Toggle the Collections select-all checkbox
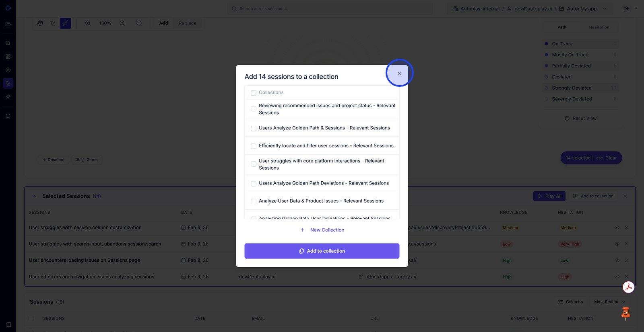The height and width of the screenshot is (332, 644). click(x=254, y=93)
